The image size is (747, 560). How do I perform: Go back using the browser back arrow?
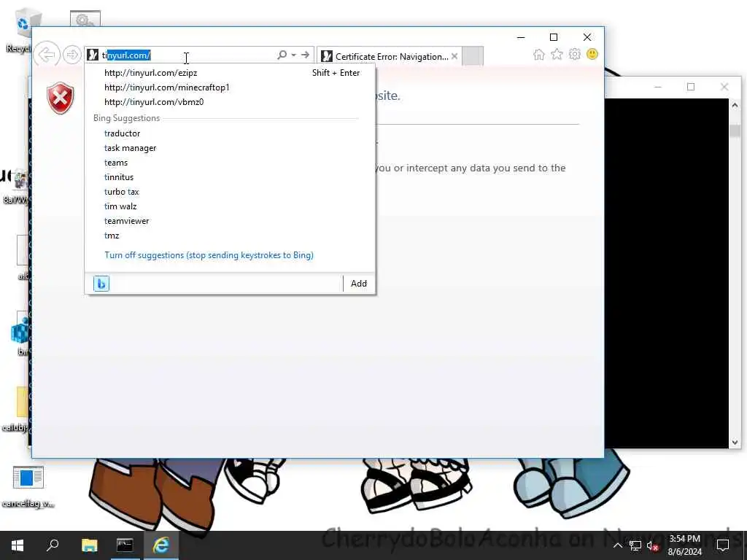tap(47, 55)
